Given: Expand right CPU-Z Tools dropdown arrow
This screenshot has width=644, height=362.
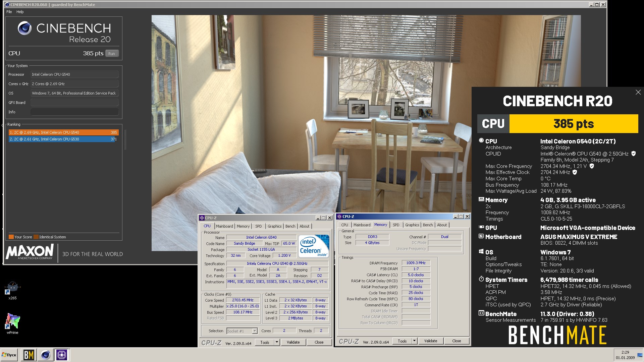Looking at the screenshot, I should [x=414, y=341].
